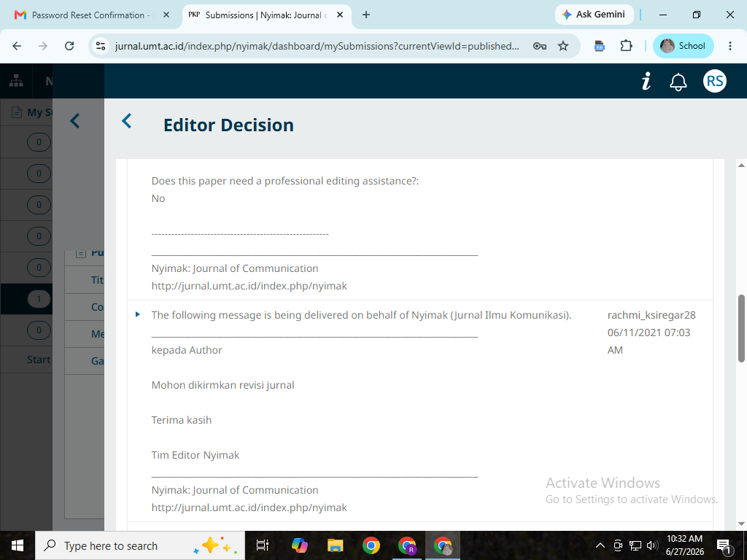The height and width of the screenshot is (560, 747).
Task: Open File Explorer from the taskbar
Action: 336,545
